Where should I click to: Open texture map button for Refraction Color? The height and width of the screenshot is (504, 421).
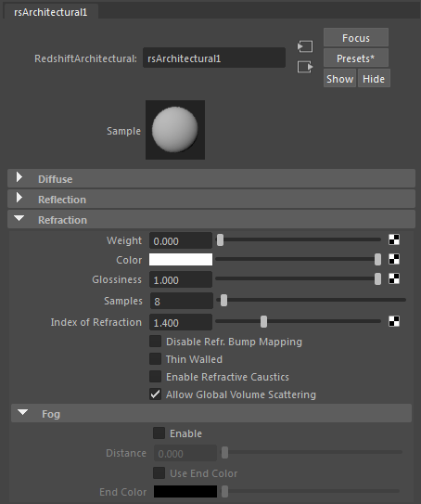coord(394,259)
